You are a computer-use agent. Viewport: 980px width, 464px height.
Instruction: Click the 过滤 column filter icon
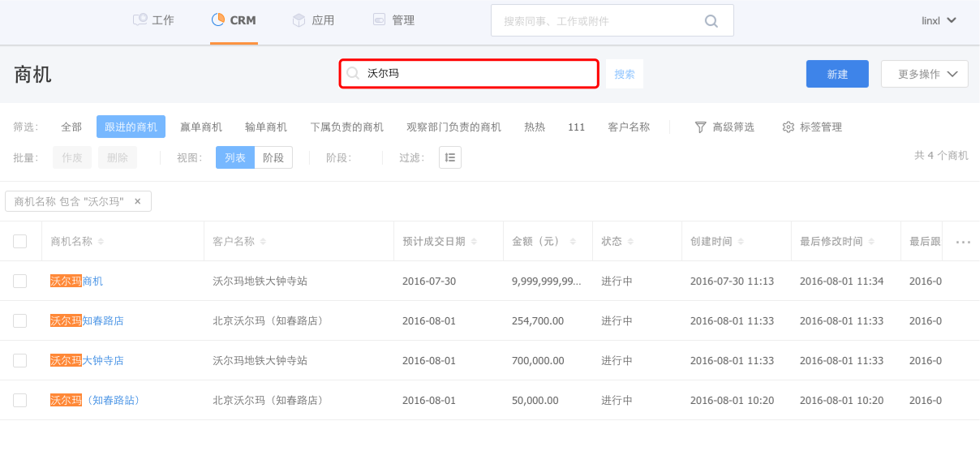450,157
